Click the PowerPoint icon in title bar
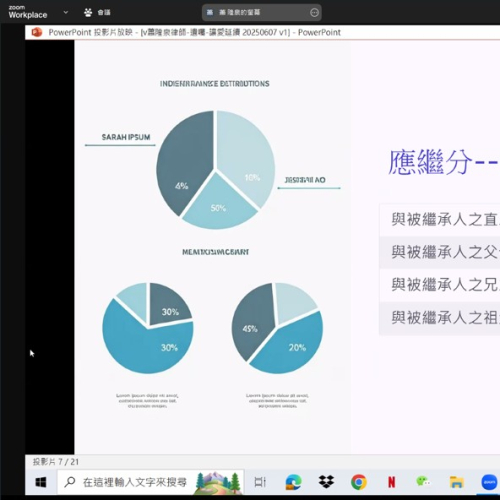The height and width of the screenshot is (500, 500). pyautogui.click(x=37, y=32)
